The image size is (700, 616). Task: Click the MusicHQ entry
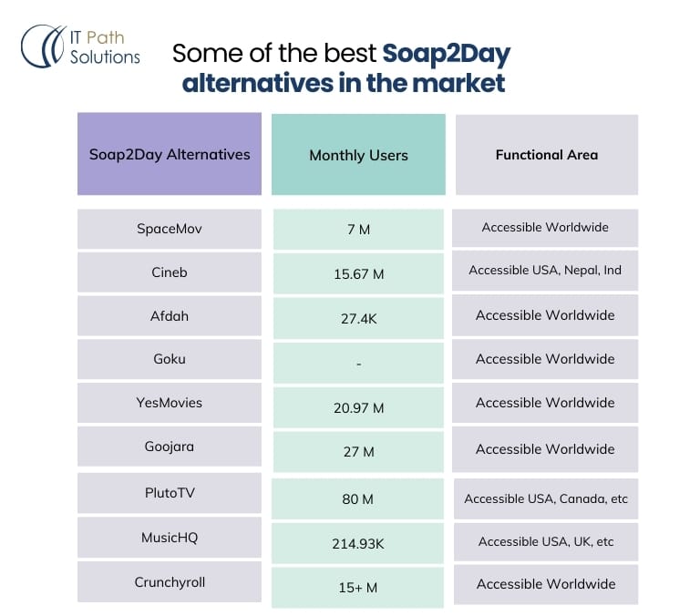pos(170,538)
